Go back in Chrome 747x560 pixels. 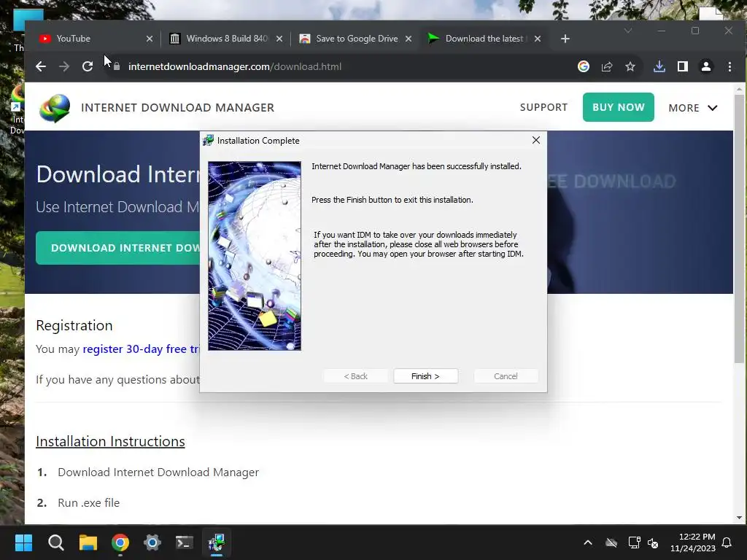[41, 66]
